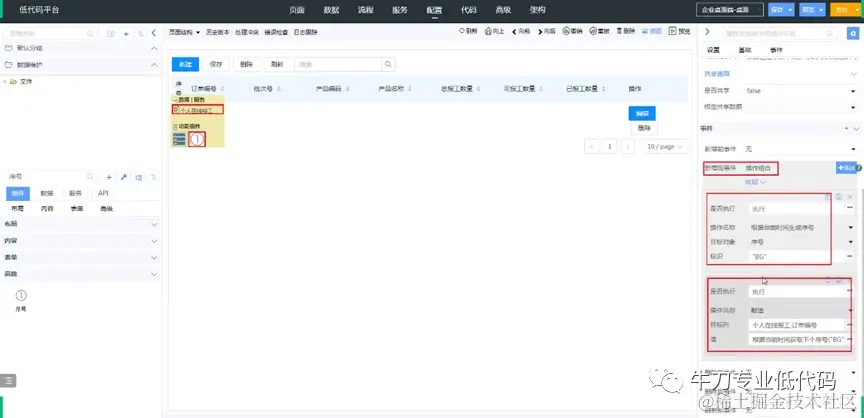Click the 添加 button for event operations
The height and width of the screenshot is (418, 864).
[x=845, y=167]
